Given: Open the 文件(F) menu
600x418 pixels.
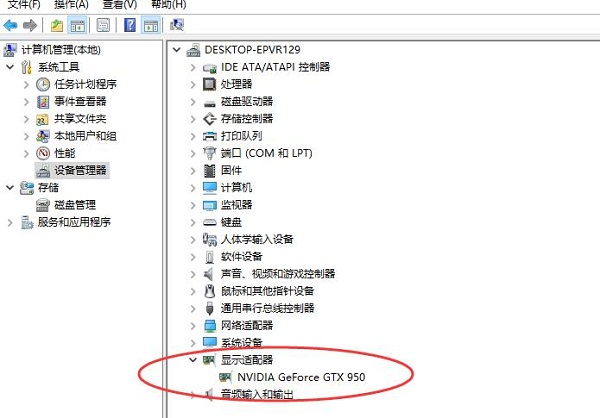Looking at the screenshot, I should [20, 5].
